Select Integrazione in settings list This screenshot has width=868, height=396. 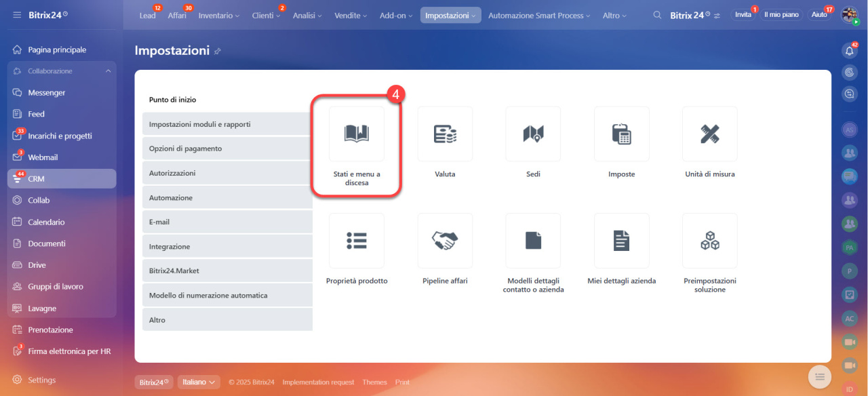coord(227,246)
